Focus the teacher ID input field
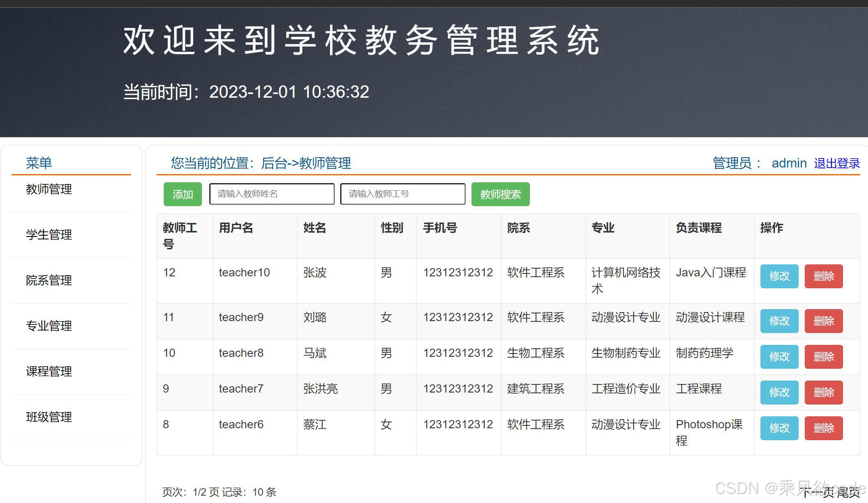The image size is (868, 503). pyautogui.click(x=403, y=194)
